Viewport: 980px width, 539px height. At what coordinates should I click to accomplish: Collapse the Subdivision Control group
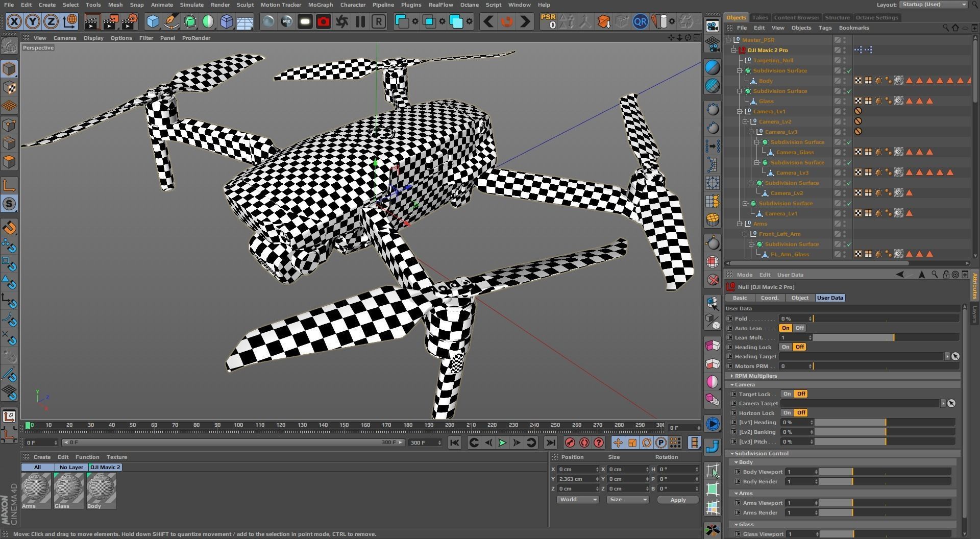pos(732,454)
